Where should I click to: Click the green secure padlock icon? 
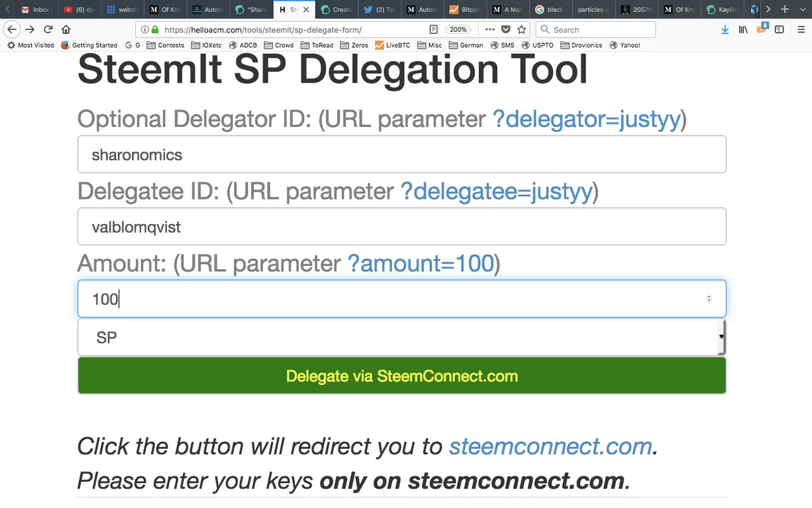click(155, 29)
